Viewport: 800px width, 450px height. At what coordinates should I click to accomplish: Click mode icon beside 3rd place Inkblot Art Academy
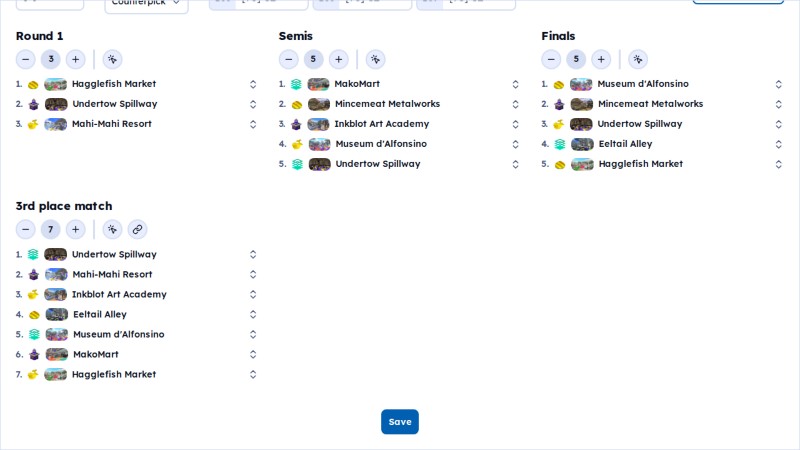[x=33, y=294]
